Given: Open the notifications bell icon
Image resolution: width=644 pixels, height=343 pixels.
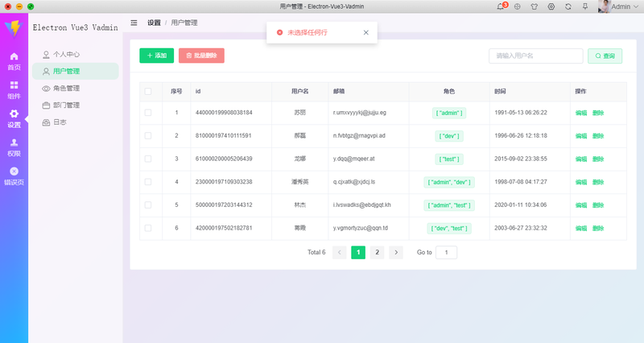Looking at the screenshot, I should pyautogui.click(x=500, y=6).
